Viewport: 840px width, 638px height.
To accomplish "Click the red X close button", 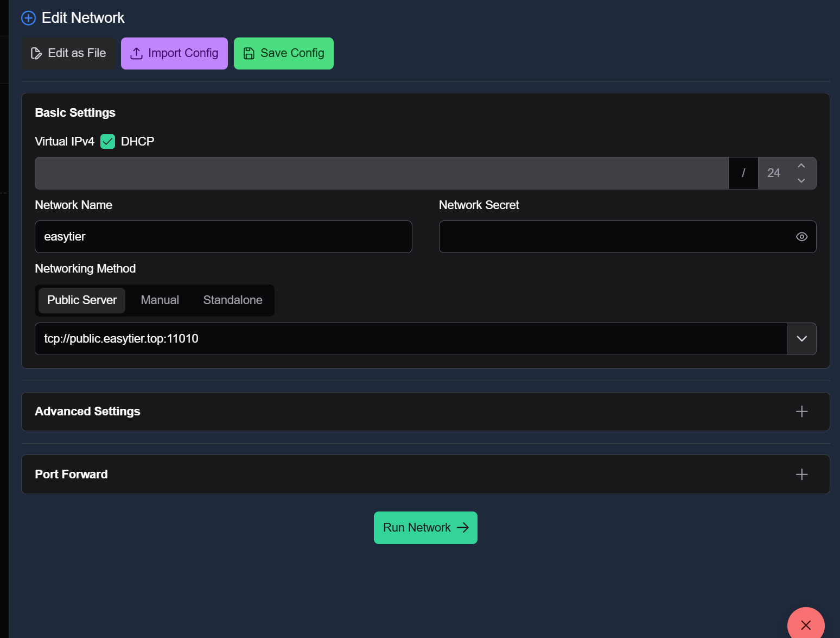I will 806,625.
